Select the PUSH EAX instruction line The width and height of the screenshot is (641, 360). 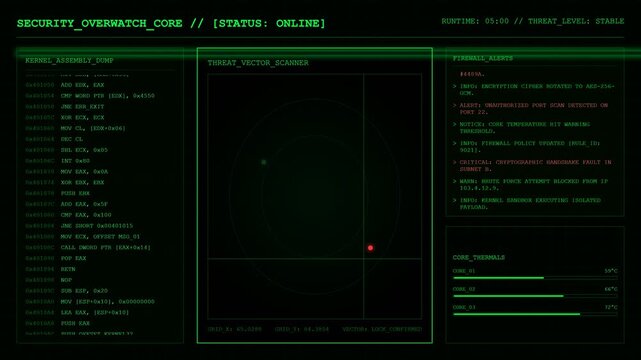58,323
